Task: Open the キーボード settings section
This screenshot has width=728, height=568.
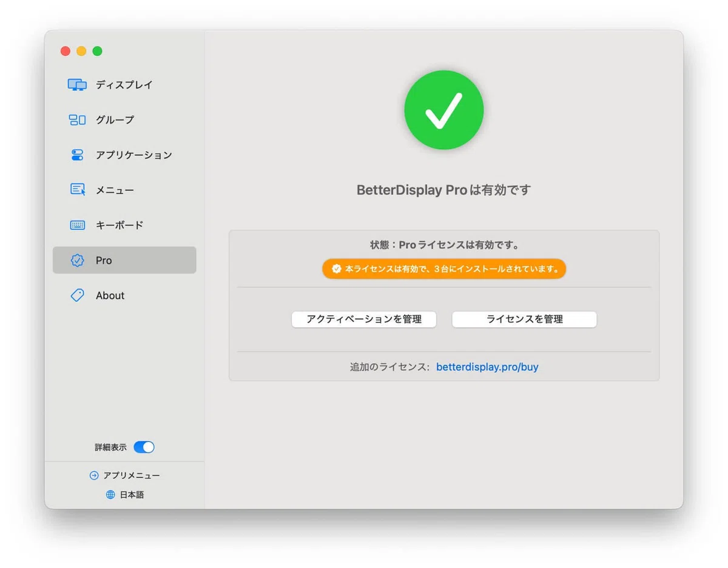Action: click(x=124, y=225)
